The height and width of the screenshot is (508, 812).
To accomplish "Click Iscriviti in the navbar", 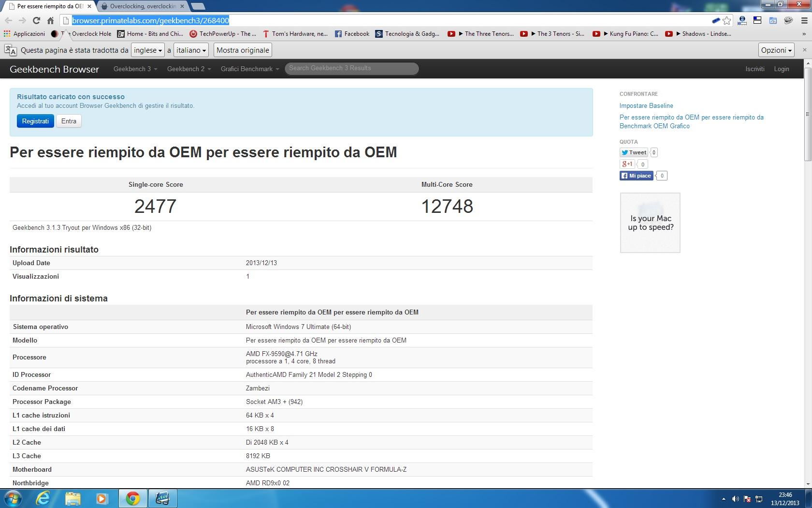I will point(755,69).
